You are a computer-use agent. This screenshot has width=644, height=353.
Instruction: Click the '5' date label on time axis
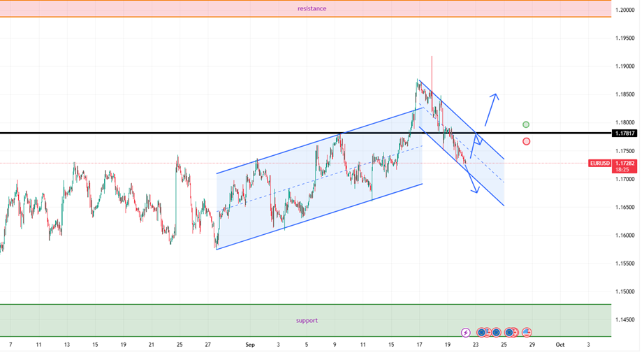(x=307, y=345)
